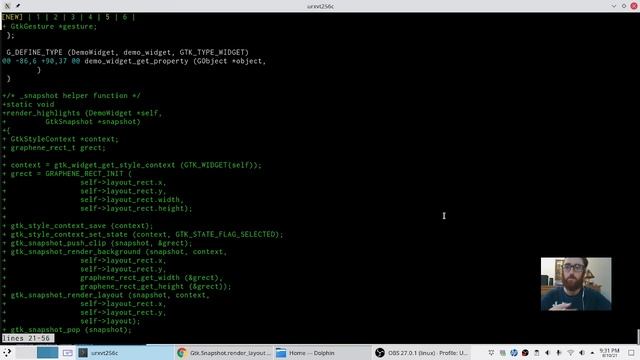Screen dimensions: 640x360
Task: Select the active virtual desktop pager box
Action: [x=47, y=353]
